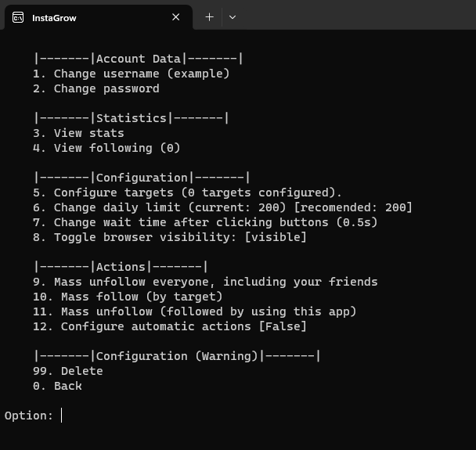Click the Option input prompt line
Screen dimensions: 476x450
pyautogui.click(x=34, y=416)
